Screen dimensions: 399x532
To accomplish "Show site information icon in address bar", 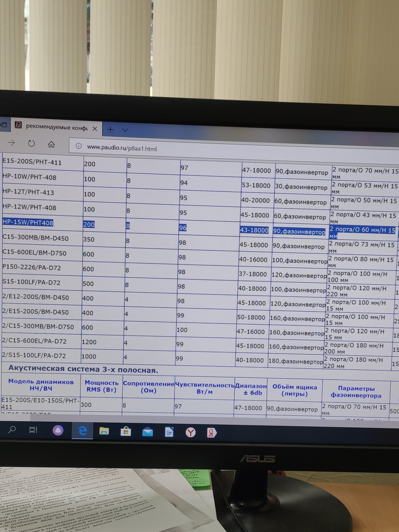I will click(78, 146).
